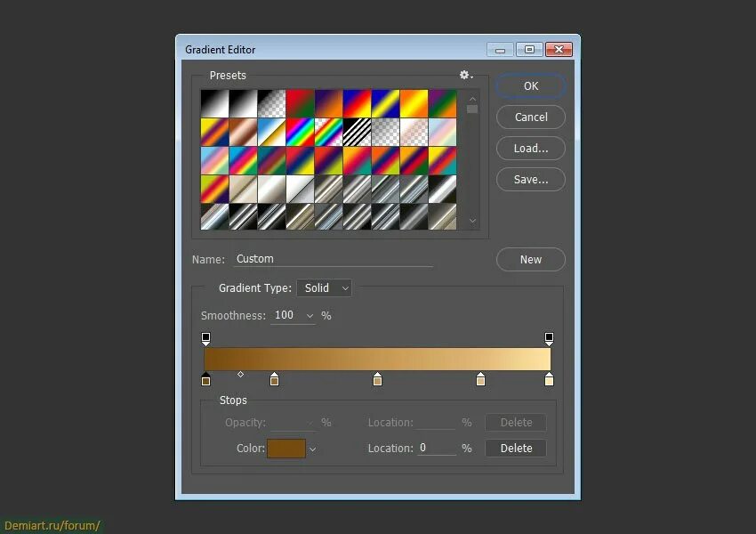Click the color stop Location field showing 0
Viewport: 756px width, 534px height.
click(437, 448)
